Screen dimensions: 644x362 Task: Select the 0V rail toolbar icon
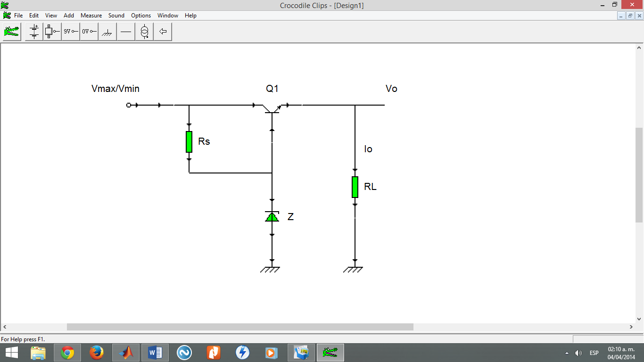tap(89, 32)
